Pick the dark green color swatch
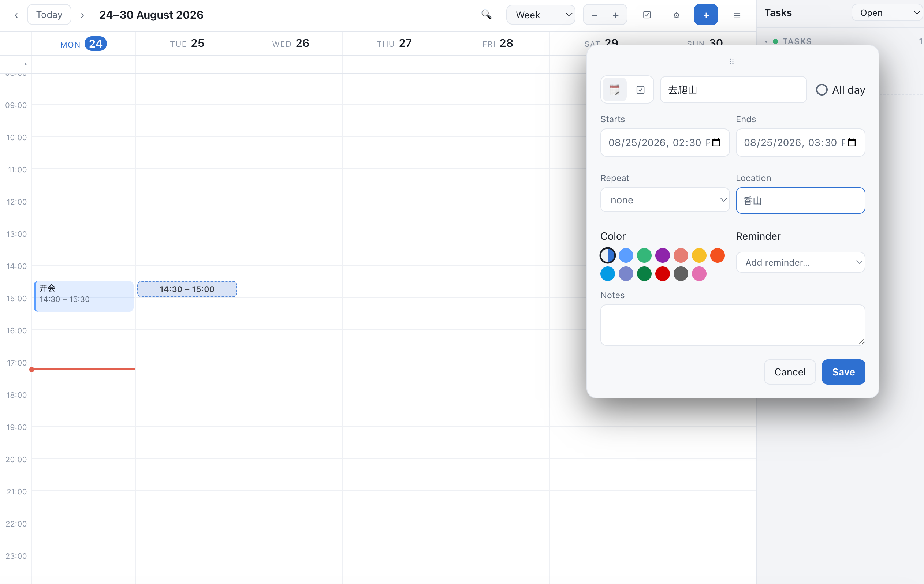The height and width of the screenshot is (584, 924). tap(644, 274)
